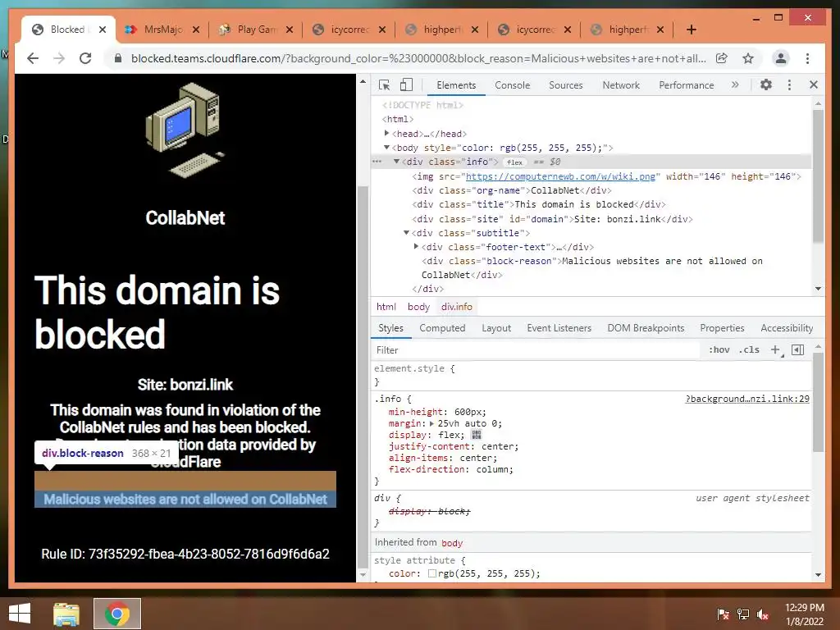This screenshot has height=630, width=840.
Task: Select the Elements tab
Action: click(x=456, y=85)
